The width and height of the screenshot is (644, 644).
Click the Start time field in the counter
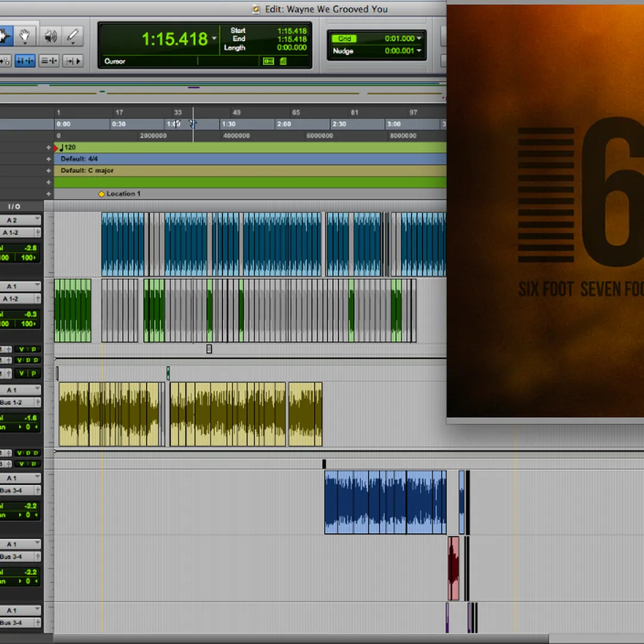[x=292, y=31]
